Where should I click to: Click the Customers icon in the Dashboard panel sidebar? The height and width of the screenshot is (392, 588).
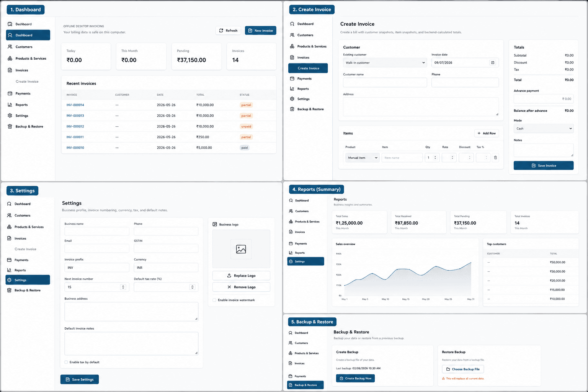10,47
